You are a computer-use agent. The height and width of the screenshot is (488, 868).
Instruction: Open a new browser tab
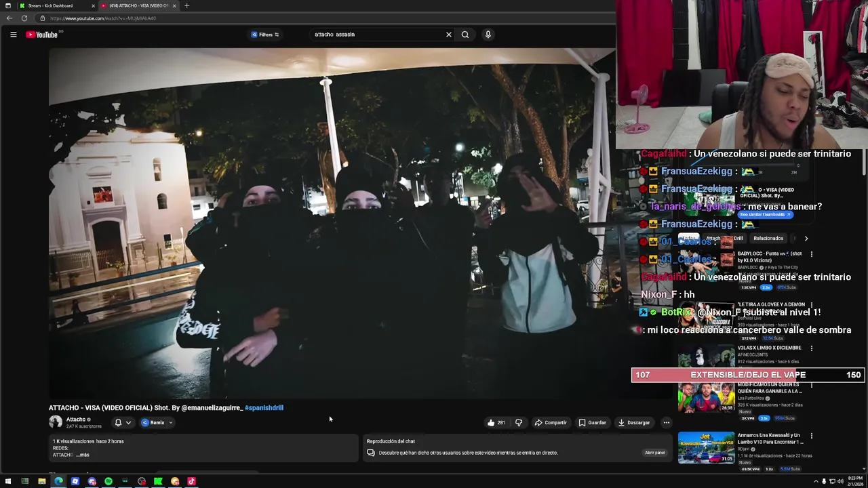(x=186, y=5)
